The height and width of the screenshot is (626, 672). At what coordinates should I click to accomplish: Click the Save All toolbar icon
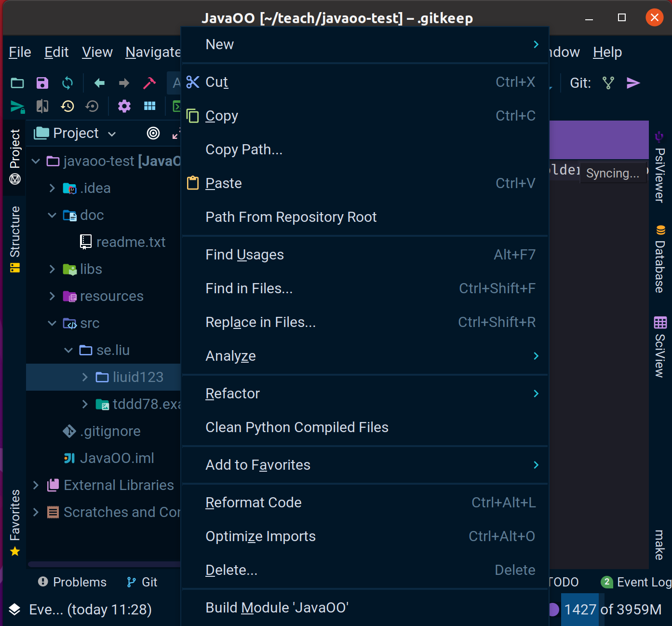42,83
